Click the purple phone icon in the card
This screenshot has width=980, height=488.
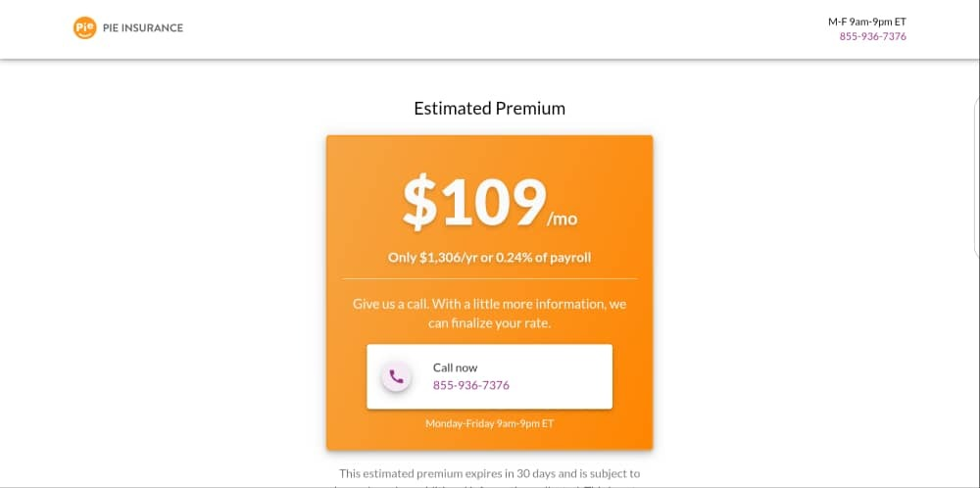tap(396, 376)
